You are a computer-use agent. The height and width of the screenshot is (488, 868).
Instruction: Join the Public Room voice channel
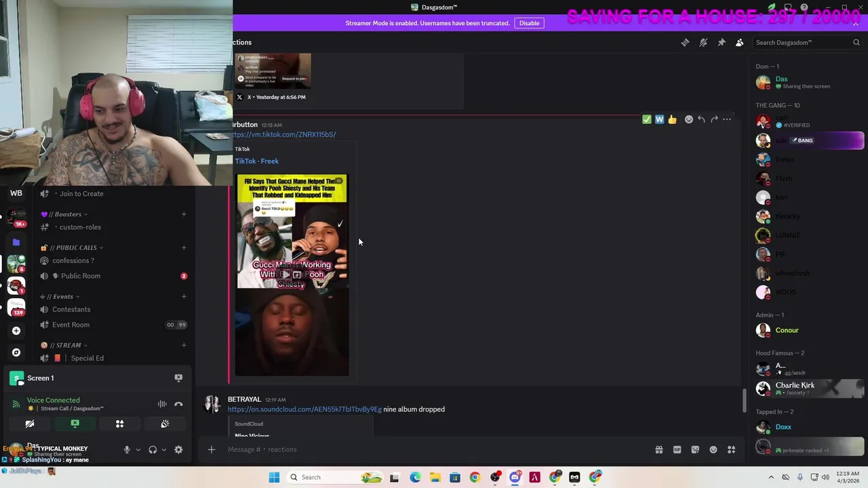click(x=113, y=276)
